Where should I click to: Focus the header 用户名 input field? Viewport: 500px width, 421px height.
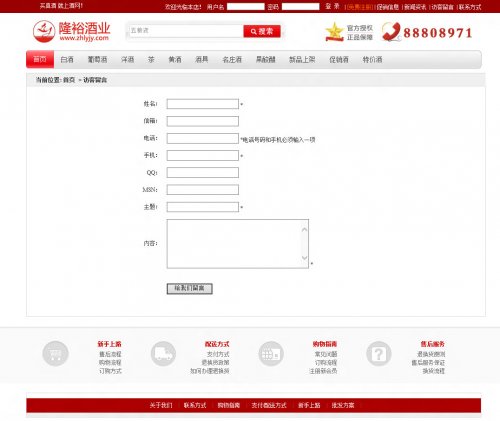246,6
